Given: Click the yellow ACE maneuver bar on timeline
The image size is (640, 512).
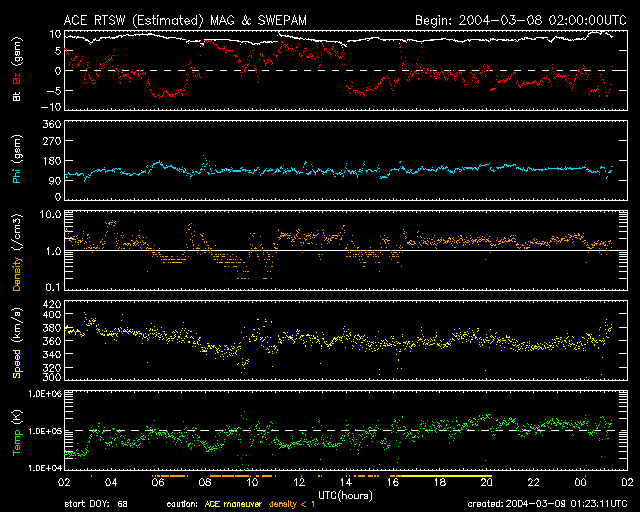Looking at the screenshot, I should point(447,476).
